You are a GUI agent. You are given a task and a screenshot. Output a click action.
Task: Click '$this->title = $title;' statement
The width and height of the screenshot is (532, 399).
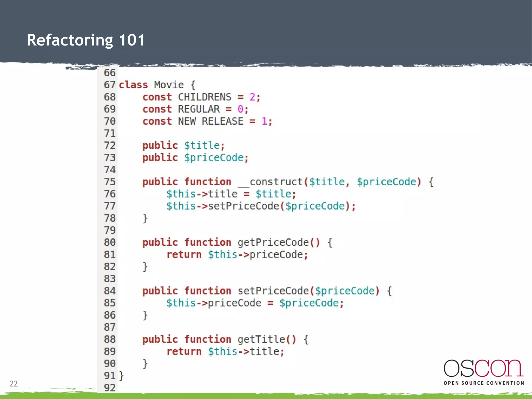click(x=231, y=194)
